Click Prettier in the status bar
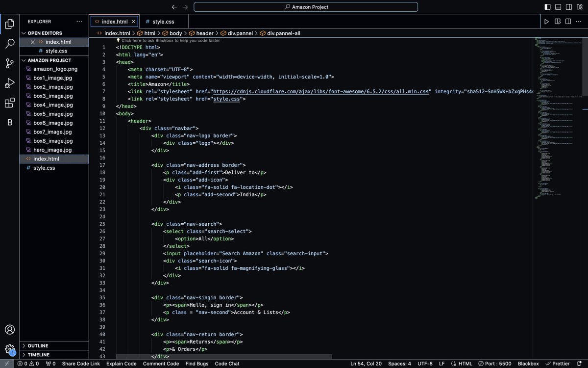The width and height of the screenshot is (588, 368). point(558,364)
